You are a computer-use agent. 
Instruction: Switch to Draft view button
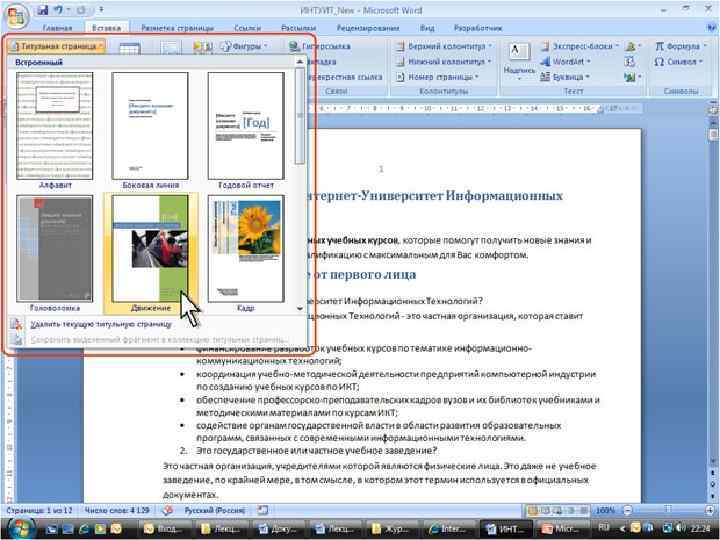click(583, 510)
